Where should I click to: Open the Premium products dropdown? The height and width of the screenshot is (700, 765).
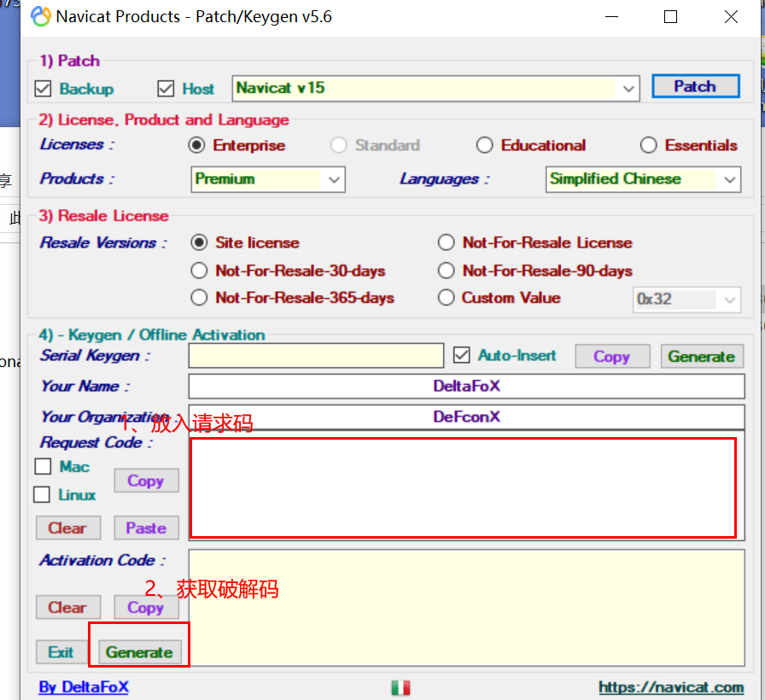pos(268,179)
